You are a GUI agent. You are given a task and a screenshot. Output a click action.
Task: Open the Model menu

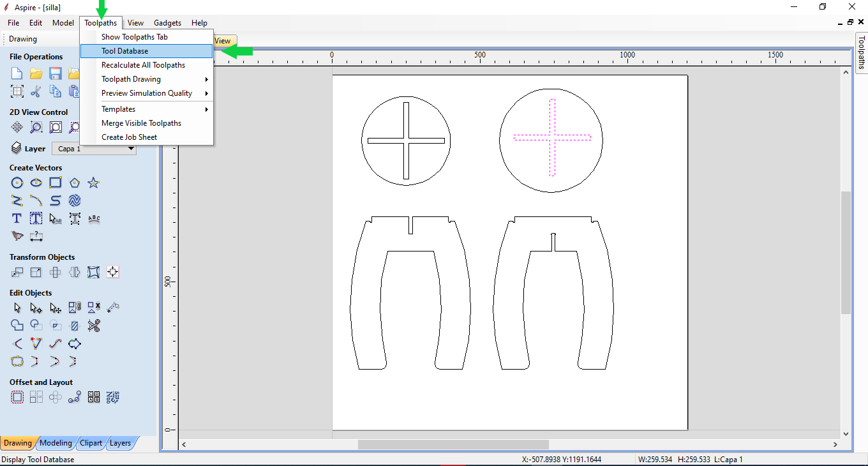coord(63,23)
